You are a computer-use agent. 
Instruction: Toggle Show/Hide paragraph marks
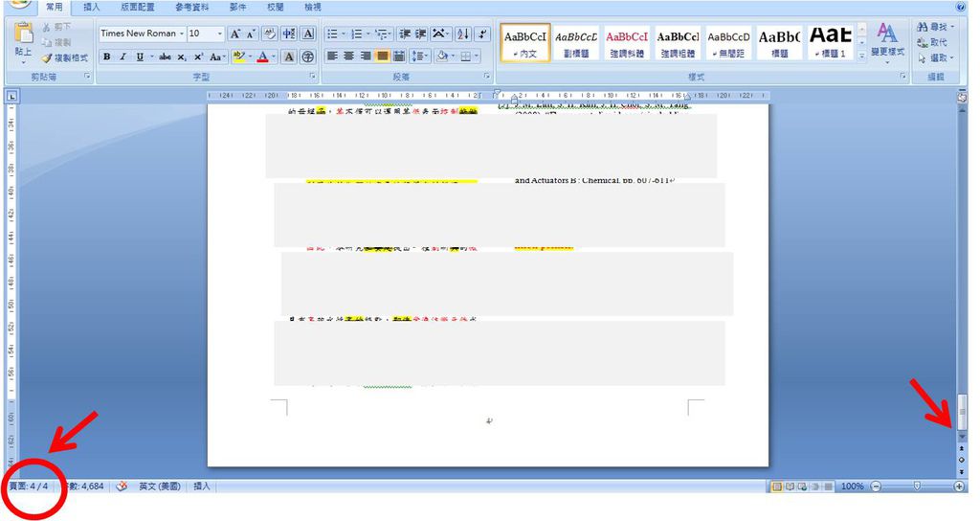[x=482, y=34]
